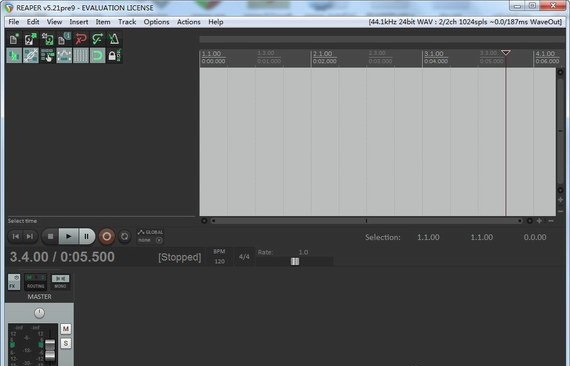Click ruler at measure 3.1.00
The image size is (570, 366).
tap(434, 54)
